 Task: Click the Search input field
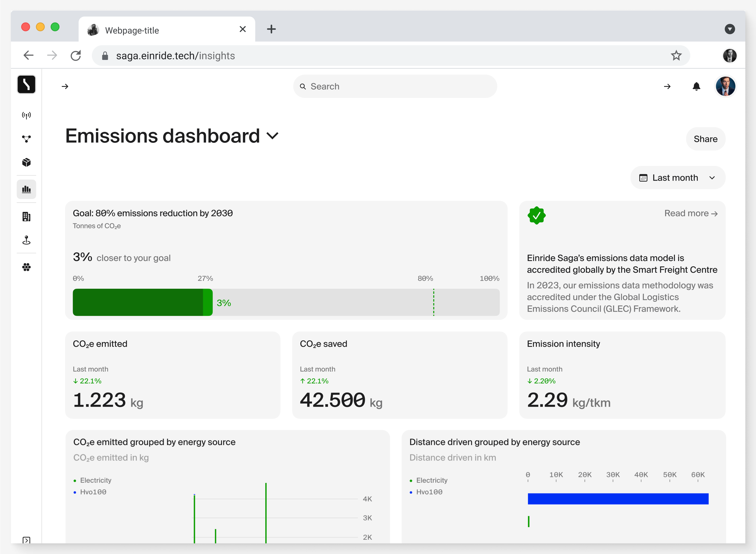click(x=395, y=87)
